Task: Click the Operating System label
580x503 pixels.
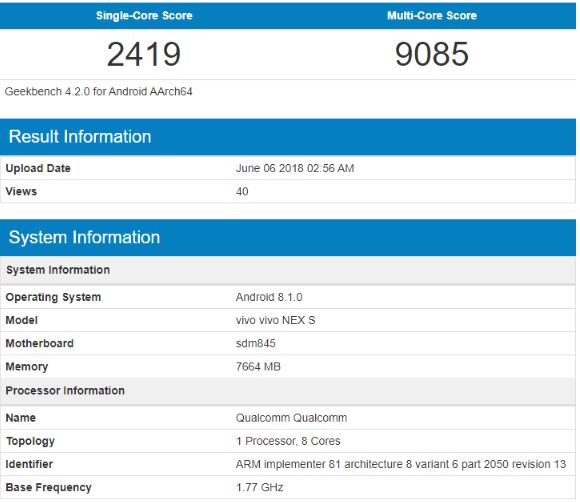Action: pos(53,297)
